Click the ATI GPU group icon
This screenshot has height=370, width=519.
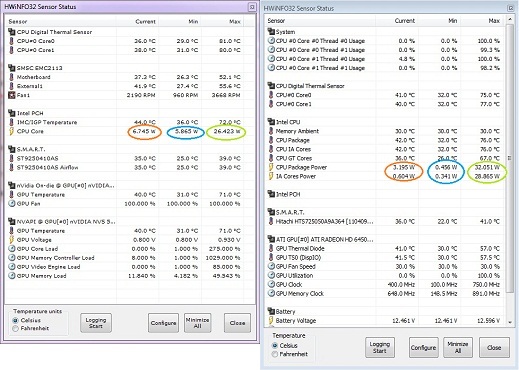[x=271, y=239]
